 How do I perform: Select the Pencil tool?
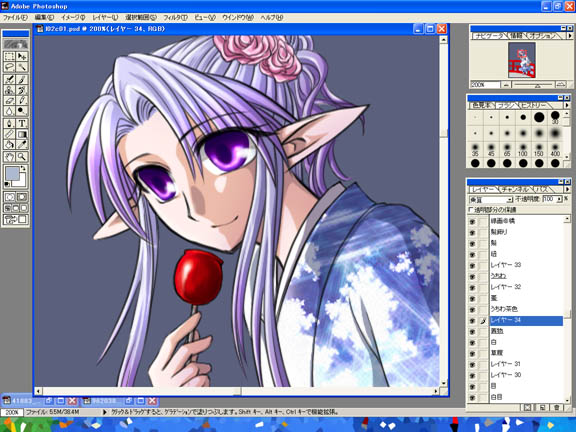tap(22, 100)
